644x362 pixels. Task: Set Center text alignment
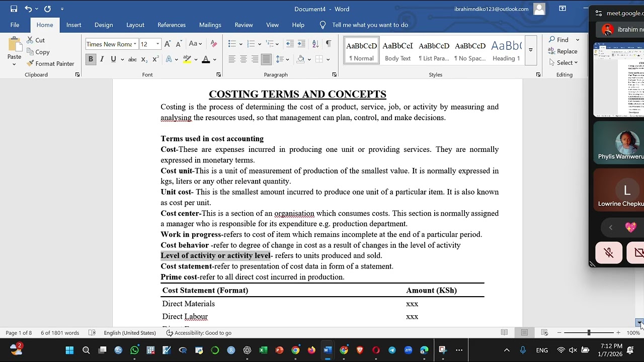(244, 59)
